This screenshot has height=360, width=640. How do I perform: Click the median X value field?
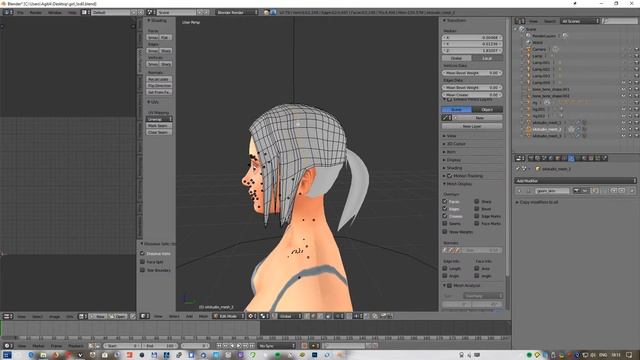472,38
